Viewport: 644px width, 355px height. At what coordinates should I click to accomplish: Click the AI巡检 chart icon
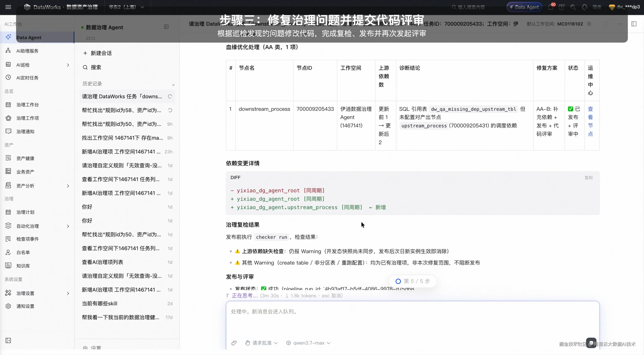point(8,64)
